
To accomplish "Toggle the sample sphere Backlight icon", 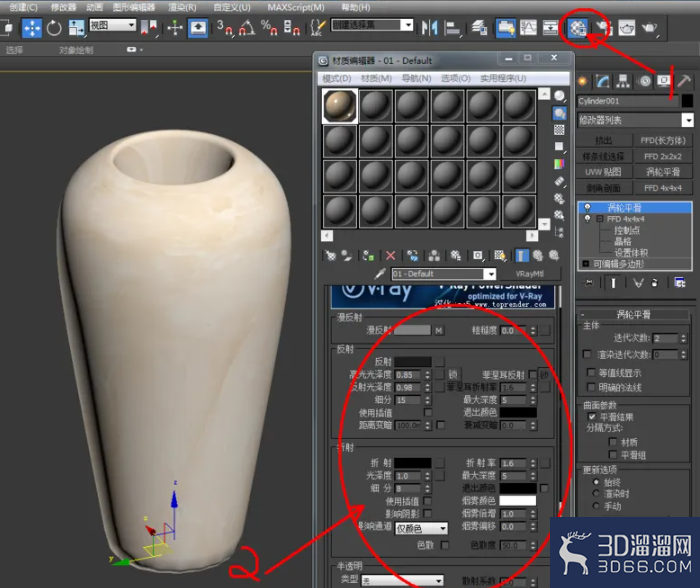I will click(x=559, y=113).
